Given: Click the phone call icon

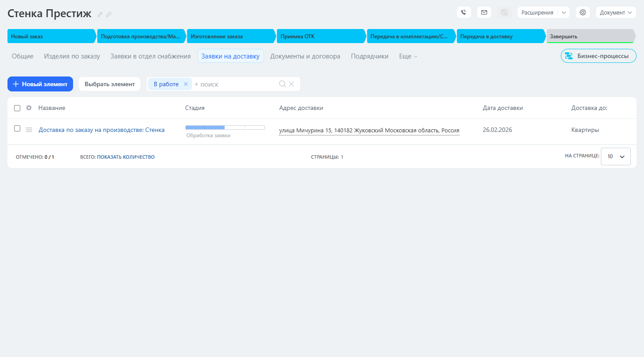Looking at the screenshot, I should coord(464,12).
